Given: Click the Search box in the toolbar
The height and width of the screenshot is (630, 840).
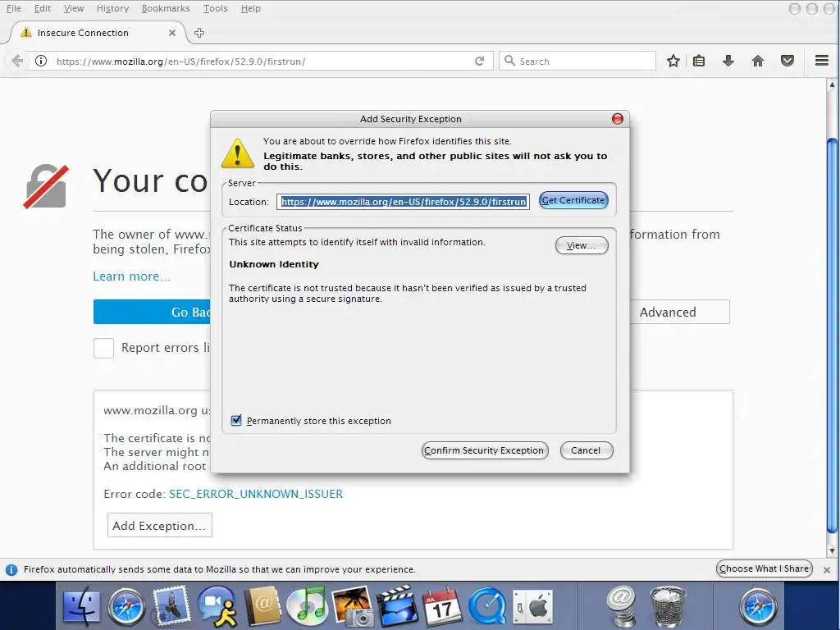Looking at the screenshot, I should [577, 61].
